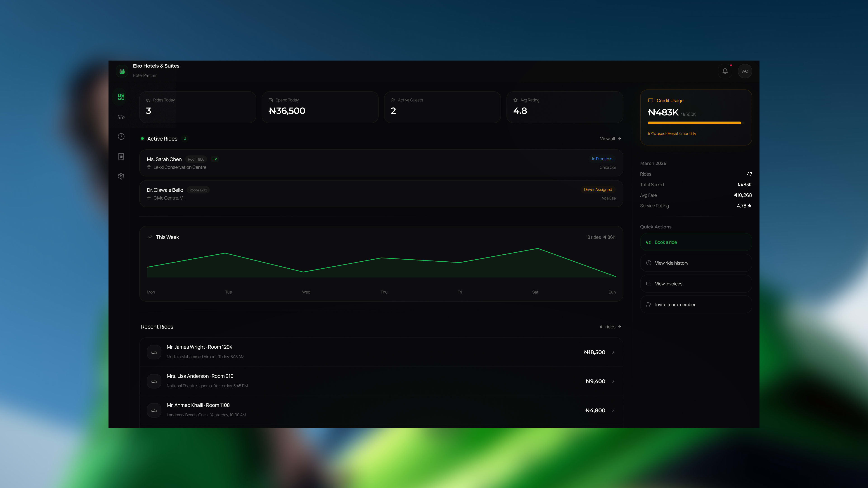The image size is (868, 488).
Task: Open the invoices receipt icon in sidebar
Action: pos(121,156)
